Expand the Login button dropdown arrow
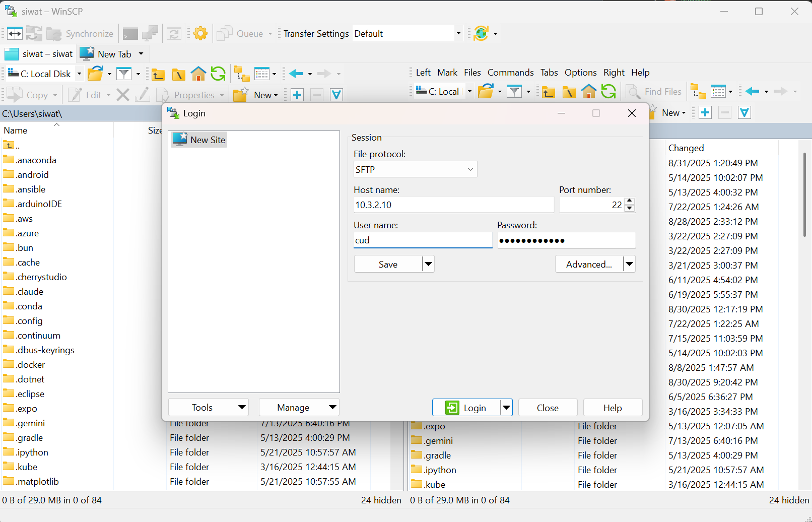This screenshot has width=812, height=522. (x=506, y=408)
